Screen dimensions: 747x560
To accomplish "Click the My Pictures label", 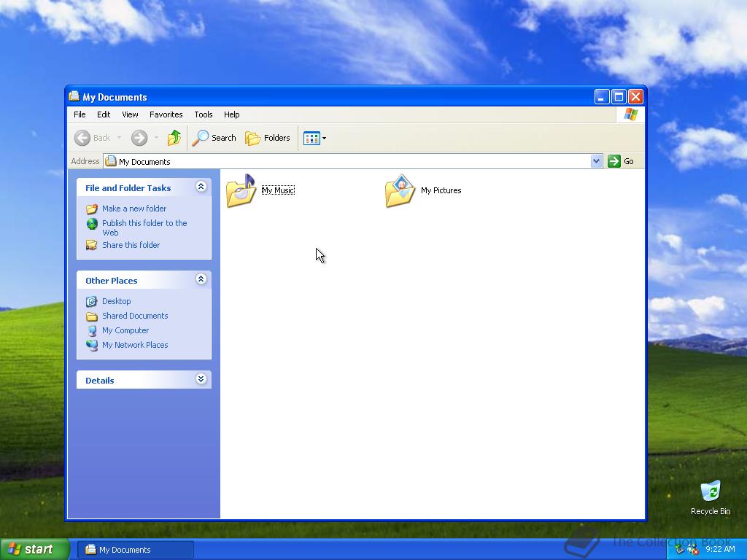I will pos(441,190).
